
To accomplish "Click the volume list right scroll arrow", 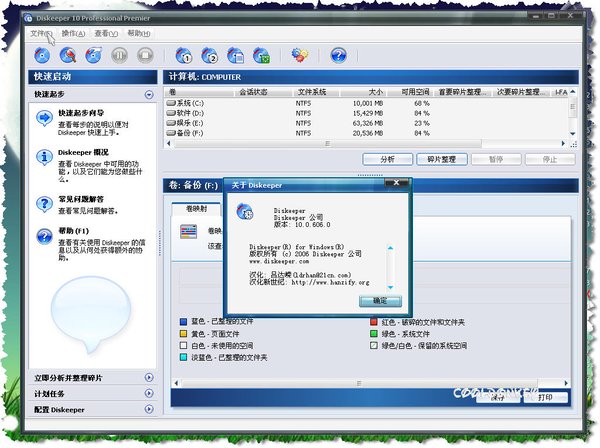I will coord(563,143).
